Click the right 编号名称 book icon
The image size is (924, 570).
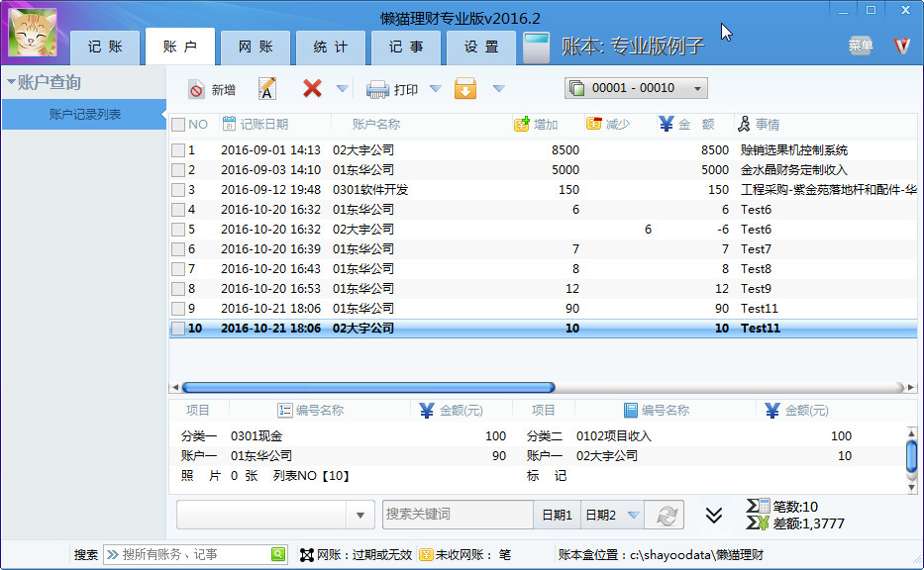click(631, 411)
